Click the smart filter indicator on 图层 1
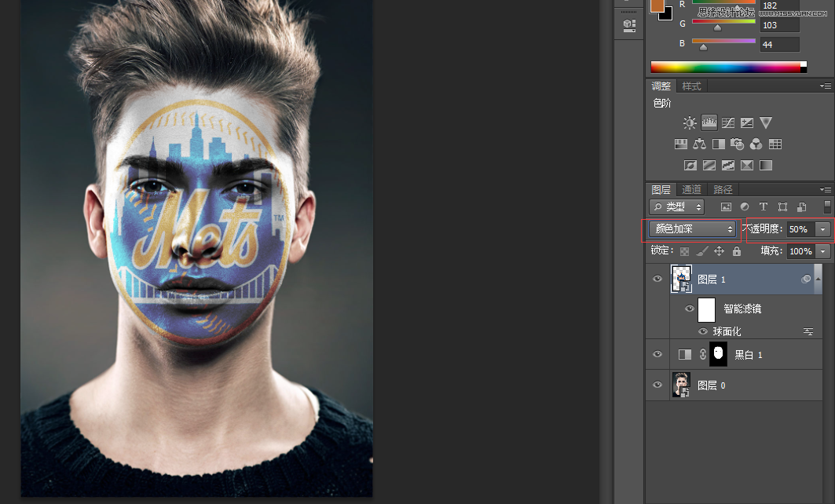The height and width of the screenshot is (504, 835). tap(806, 279)
